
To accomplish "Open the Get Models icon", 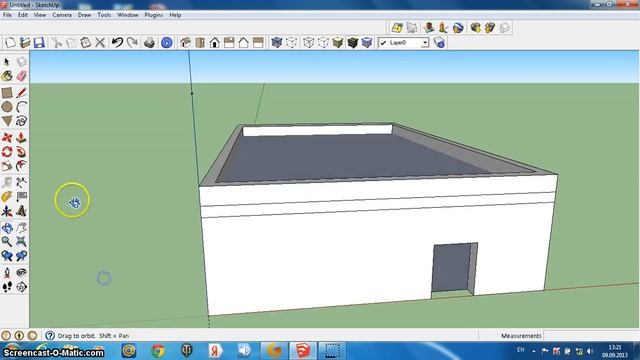I will click(476, 28).
